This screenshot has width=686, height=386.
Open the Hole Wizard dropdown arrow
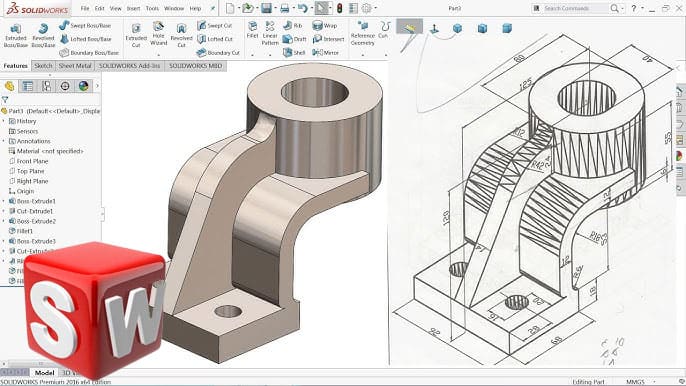(158, 55)
